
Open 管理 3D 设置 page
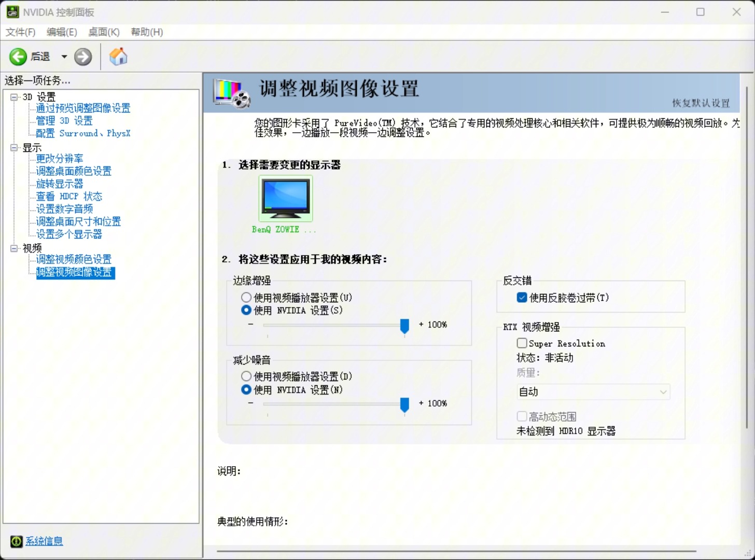(64, 121)
